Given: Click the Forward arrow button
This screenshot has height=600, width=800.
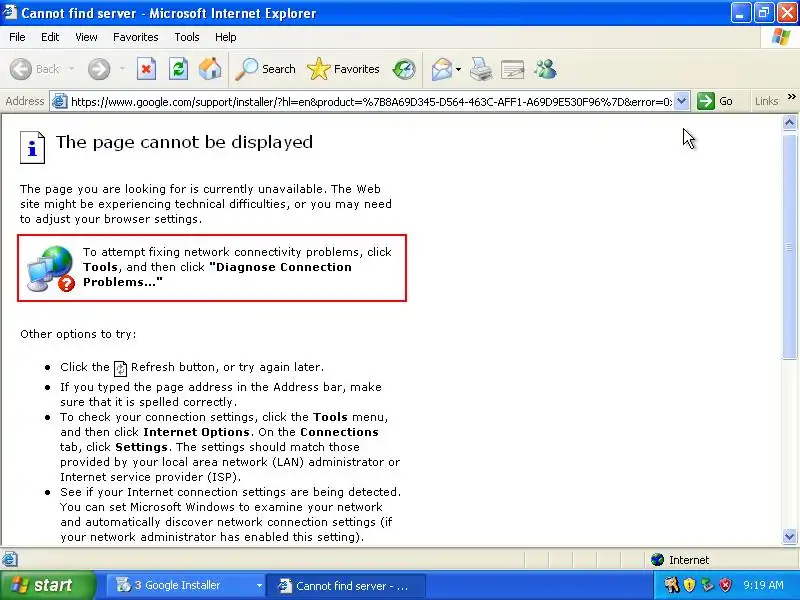Looking at the screenshot, I should (x=99, y=69).
